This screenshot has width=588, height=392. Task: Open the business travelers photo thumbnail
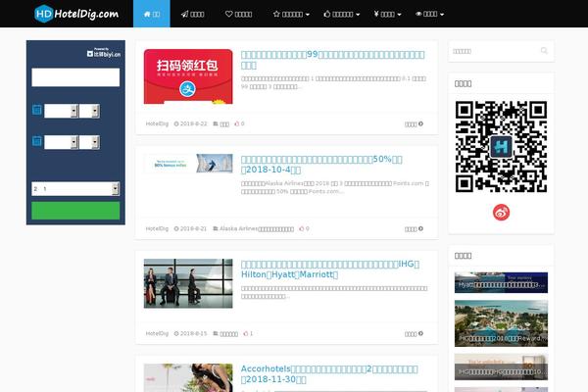pos(188,283)
